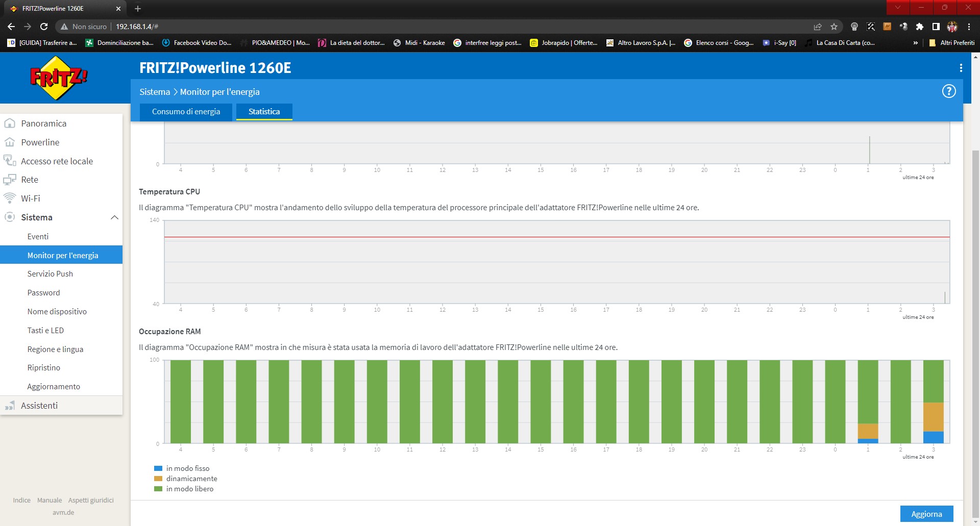Open the Jobrapido | Offerte bookmark
Viewport: 980px width, 526px height.
tap(563, 43)
